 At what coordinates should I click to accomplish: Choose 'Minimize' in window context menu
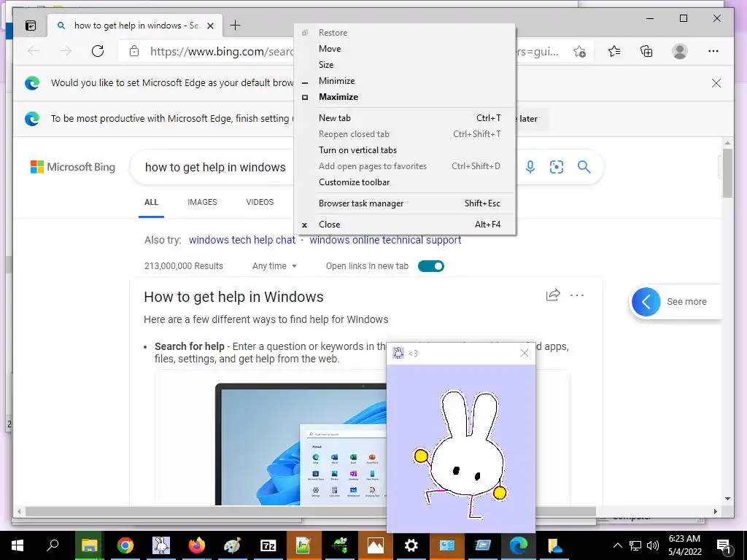404,80
